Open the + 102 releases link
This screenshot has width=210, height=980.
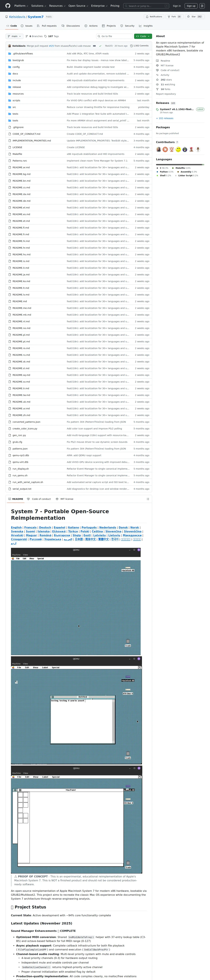click(165, 118)
